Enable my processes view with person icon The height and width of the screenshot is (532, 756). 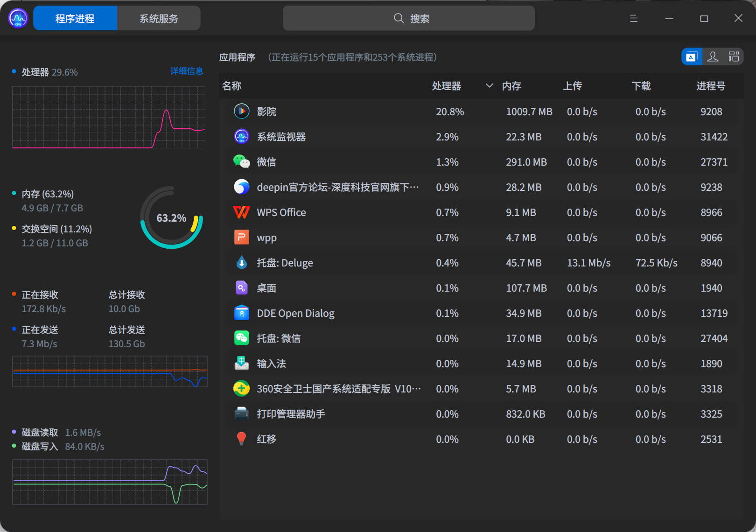point(713,56)
